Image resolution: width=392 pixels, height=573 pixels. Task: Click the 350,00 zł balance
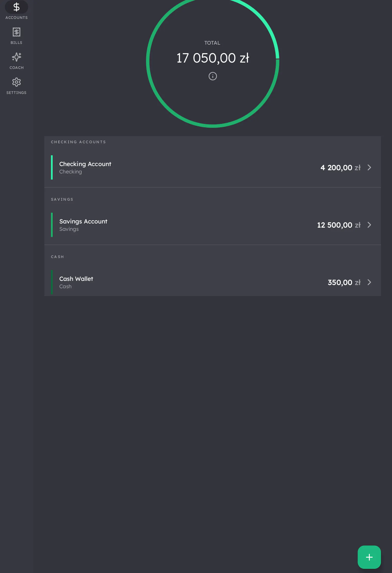(x=344, y=283)
